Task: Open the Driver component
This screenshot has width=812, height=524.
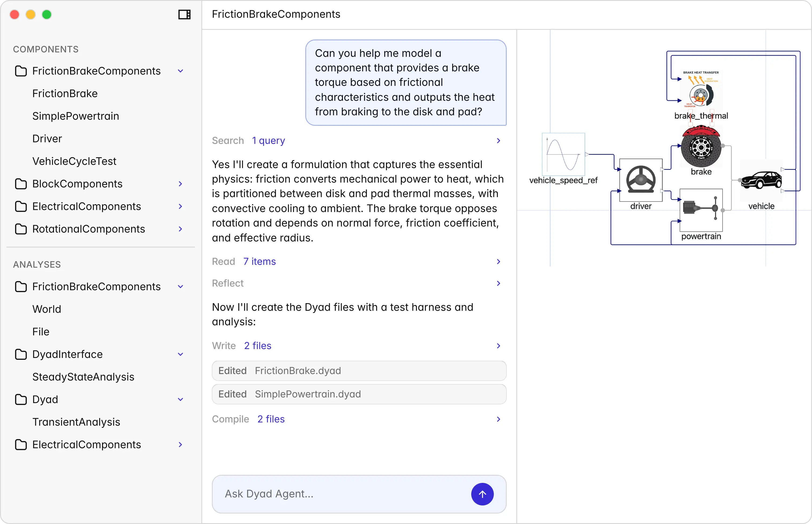Action: 47,138
